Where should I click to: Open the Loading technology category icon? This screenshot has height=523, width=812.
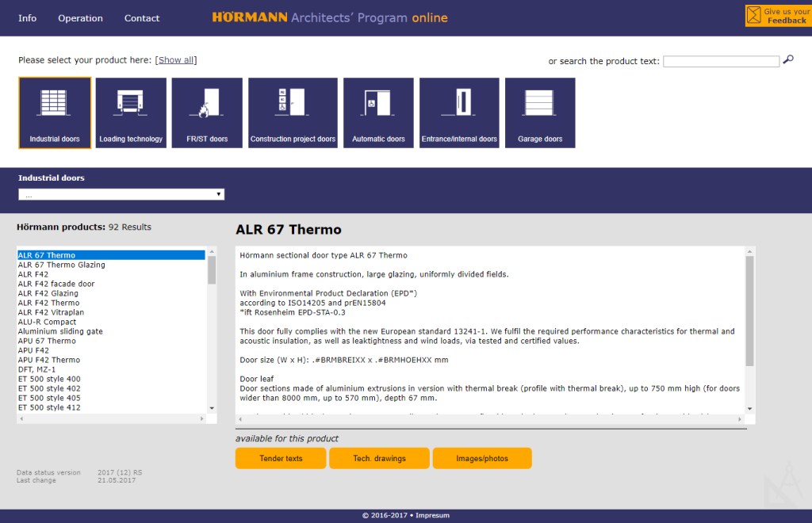point(131,113)
